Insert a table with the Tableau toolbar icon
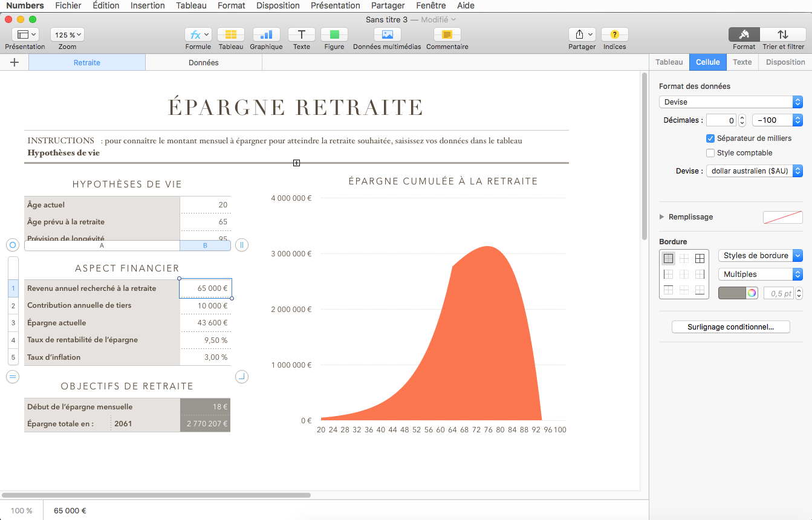812x520 pixels. 230,34
